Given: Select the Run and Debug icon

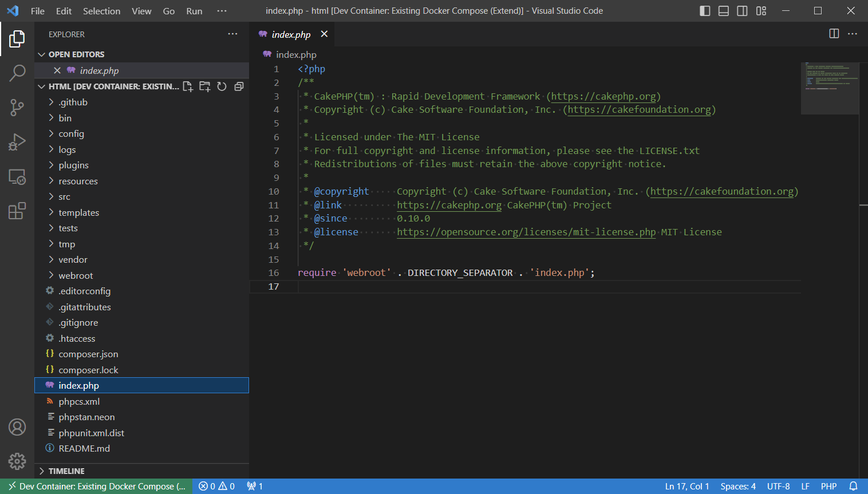Looking at the screenshot, I should pyautogui.click(x=17, y=142).
